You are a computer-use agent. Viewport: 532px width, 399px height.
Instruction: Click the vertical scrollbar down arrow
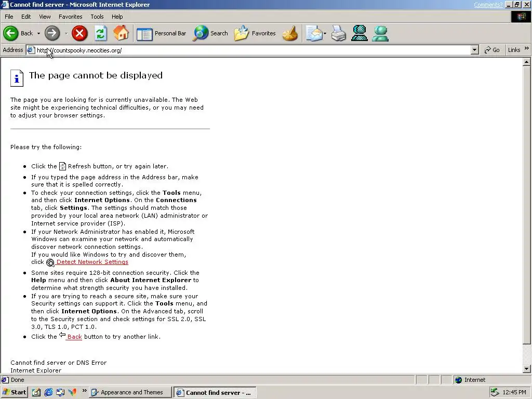coord(526,369)
